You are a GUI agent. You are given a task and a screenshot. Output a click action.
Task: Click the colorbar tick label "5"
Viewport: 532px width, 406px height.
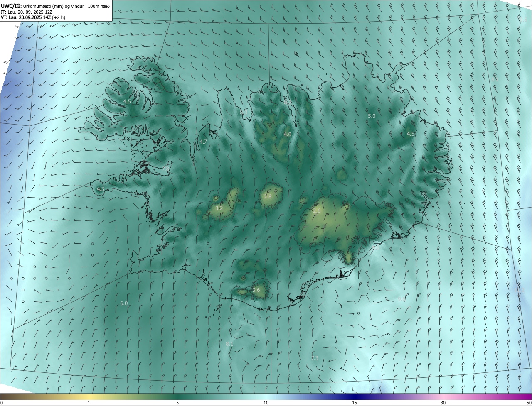(177, 403)
